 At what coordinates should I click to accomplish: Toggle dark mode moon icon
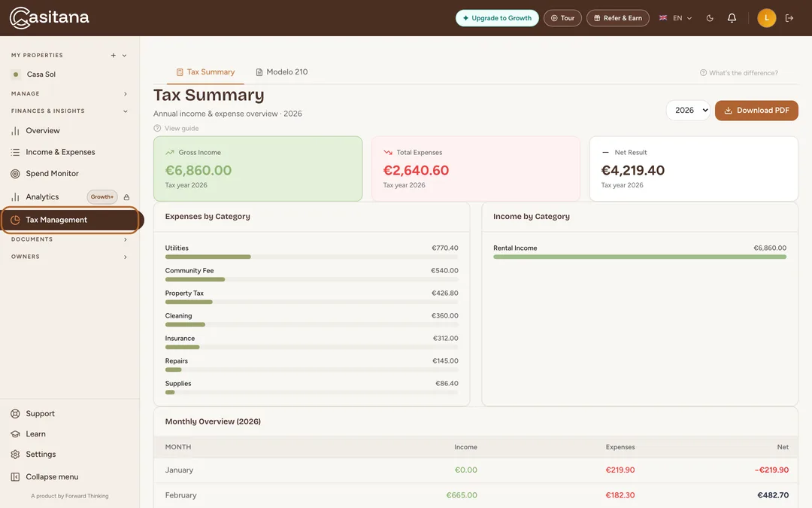tap(710, 18)
